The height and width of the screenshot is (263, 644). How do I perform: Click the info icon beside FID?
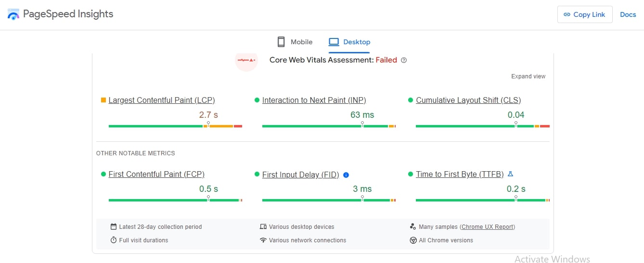pyautogui.click(x=346, y=175)
